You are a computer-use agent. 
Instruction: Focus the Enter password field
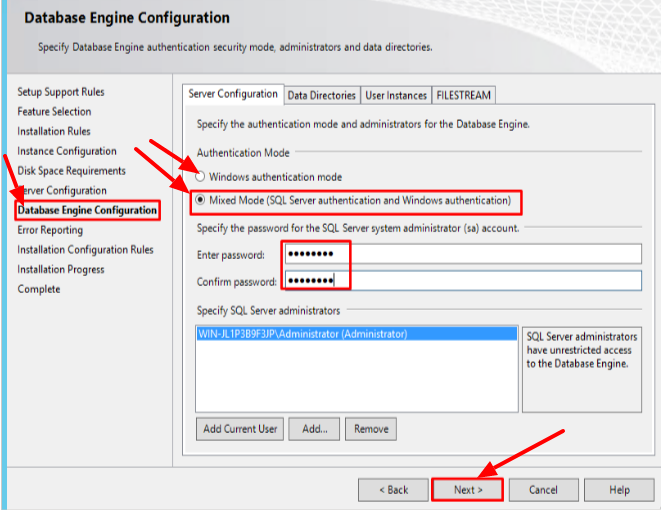pyautogui.click(x=463, y=254)
